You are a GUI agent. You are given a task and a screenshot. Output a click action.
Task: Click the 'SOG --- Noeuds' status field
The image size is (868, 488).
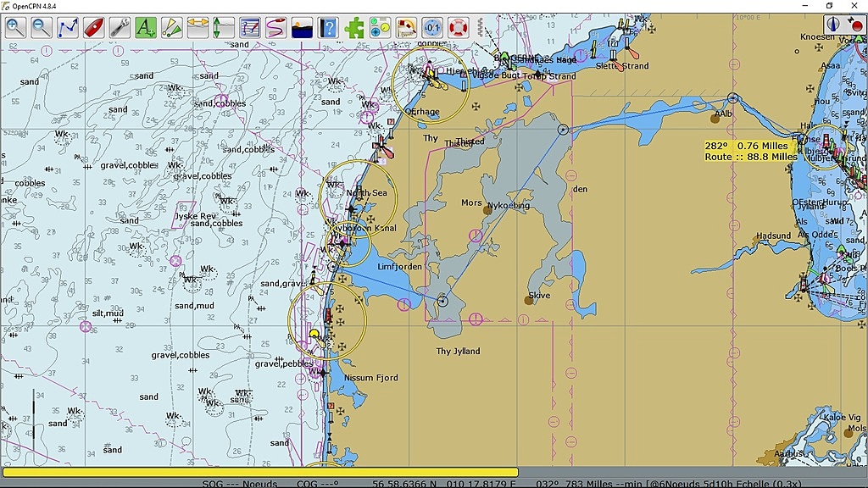(239, 484)
